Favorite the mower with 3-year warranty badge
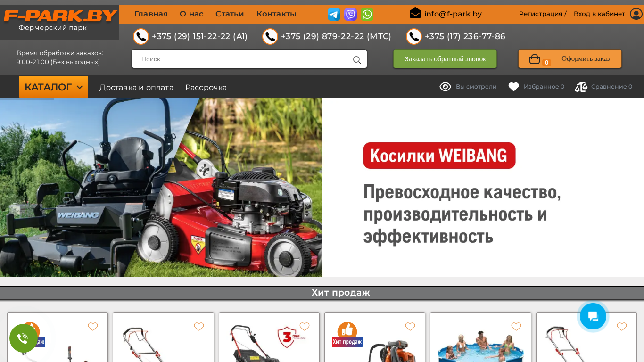Image resolution: width=644 pixels, height=362 pixels. (x=305, y=327)
